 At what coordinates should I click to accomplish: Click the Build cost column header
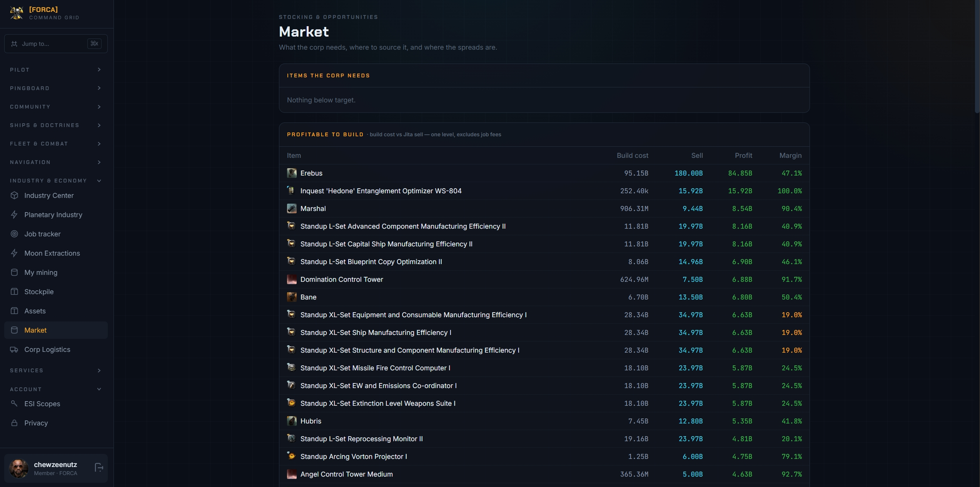click(x=633, y=156)
